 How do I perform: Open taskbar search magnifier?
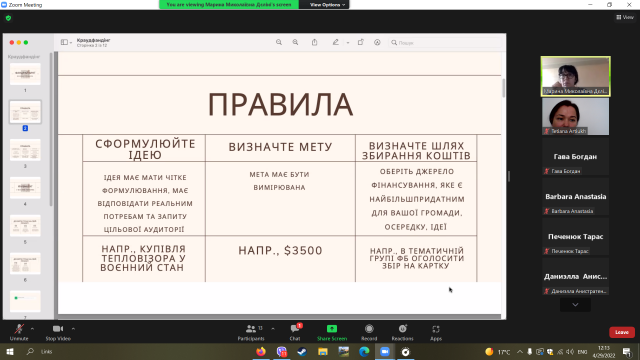(x=30, y=351)
